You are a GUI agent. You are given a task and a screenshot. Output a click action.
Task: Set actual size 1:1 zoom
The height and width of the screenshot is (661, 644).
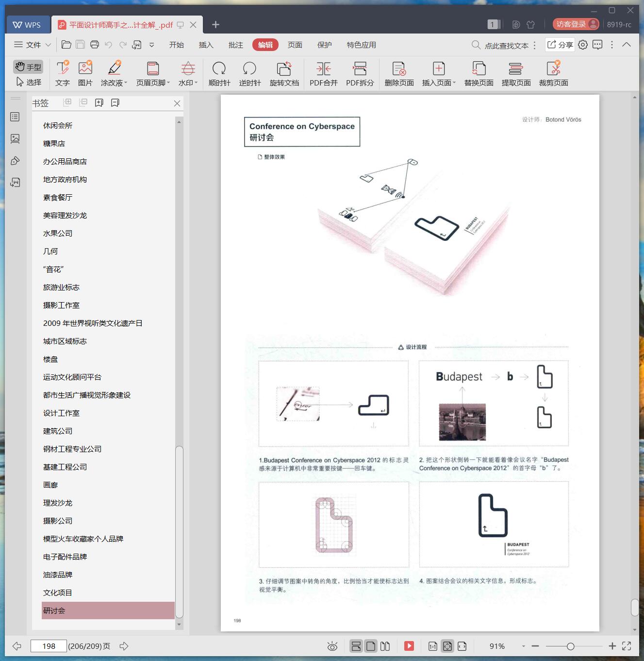coord(432,646)
